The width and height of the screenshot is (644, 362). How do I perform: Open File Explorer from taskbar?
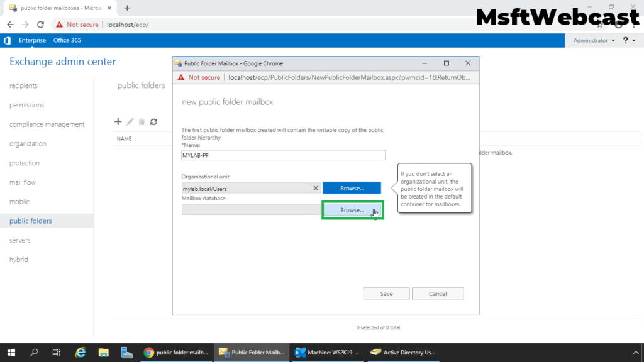pos(104,352)
